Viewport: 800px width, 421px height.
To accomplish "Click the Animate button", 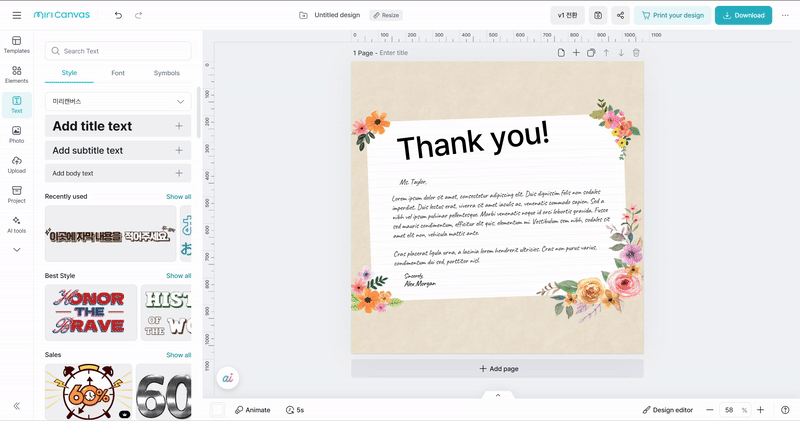I will point(253,410).
